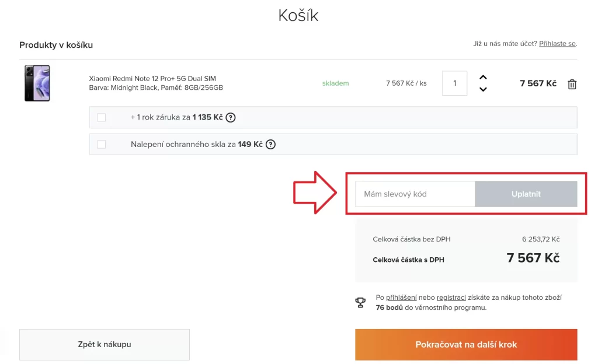This screenshot has height=364, width=598.
Task: Enable the +1 rok záruka checkbox
Action: 102,117
